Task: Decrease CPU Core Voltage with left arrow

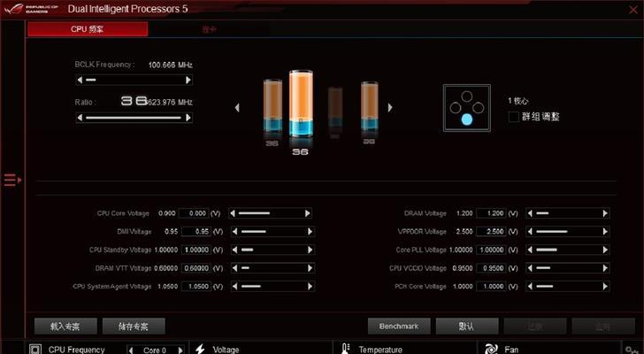Action: click(233, 213)
